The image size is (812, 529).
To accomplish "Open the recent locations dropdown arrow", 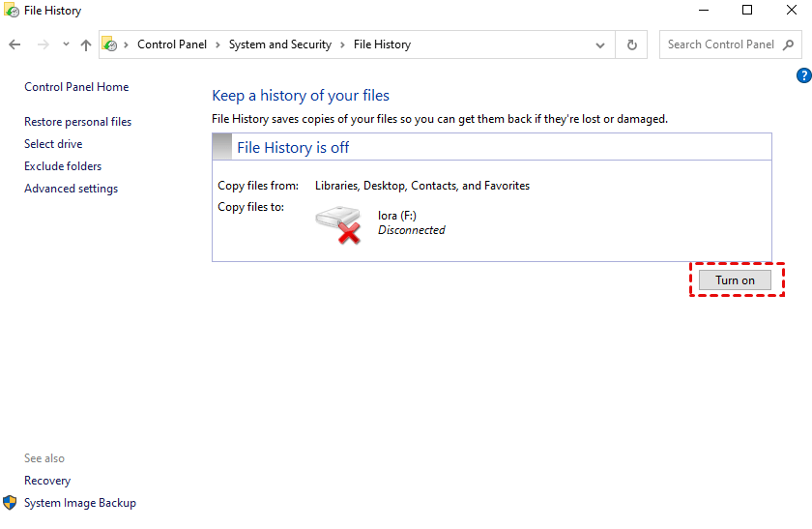I will coord(66,44).
